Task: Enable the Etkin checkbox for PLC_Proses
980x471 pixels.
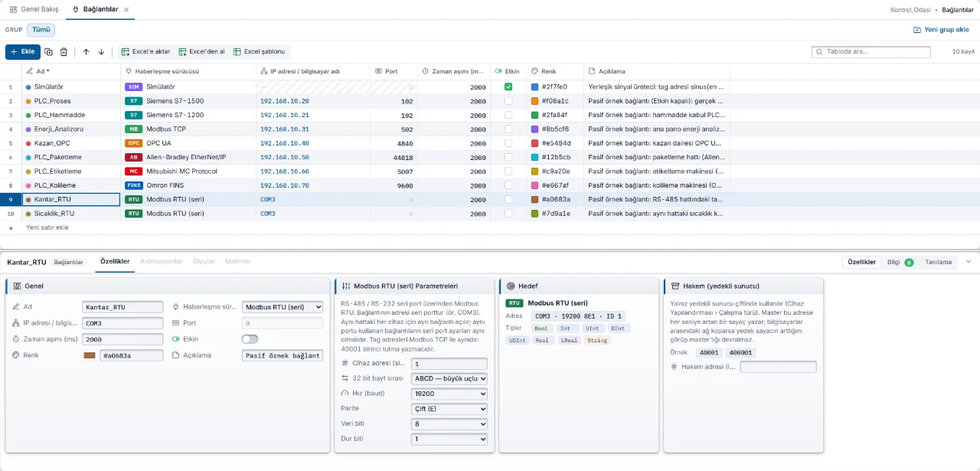Action: click(x=508, y=101)
